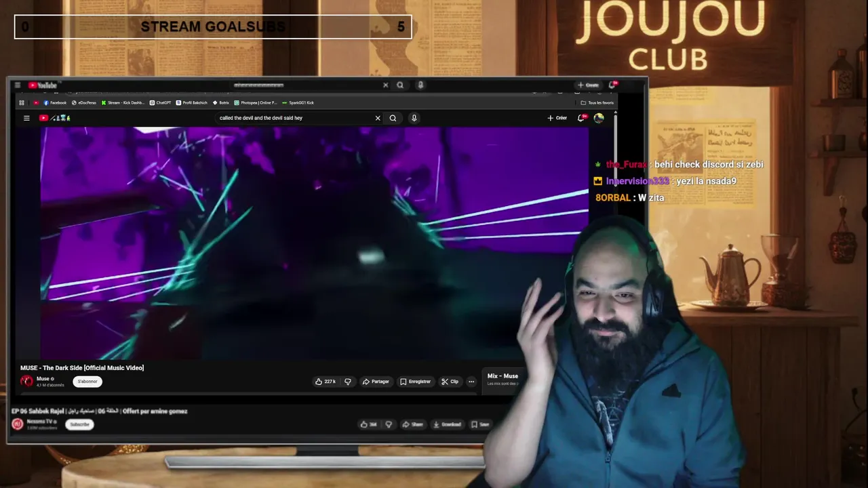Click Share under Sahbek Rajel video
The width and height of the screenshot is (868, 488).
pyautogui.click(x=412, y=424)
